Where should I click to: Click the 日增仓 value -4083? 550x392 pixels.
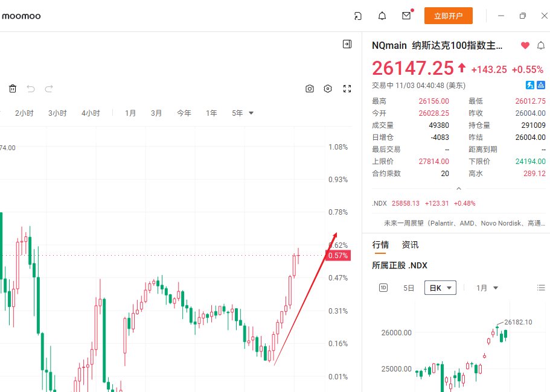click(x=440, y=138)
